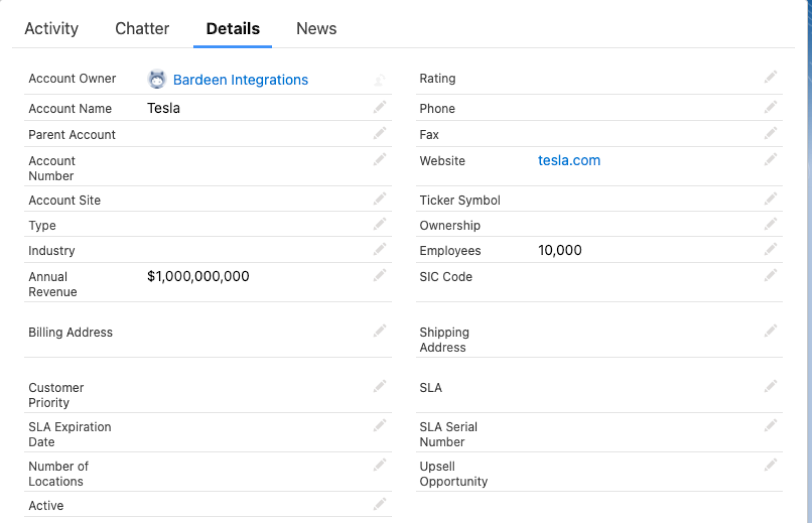Click the Bardeen Integrations avatar
The width and height of the screenshot is (812, 523).
pyautogui.click(x=157, y=79)
